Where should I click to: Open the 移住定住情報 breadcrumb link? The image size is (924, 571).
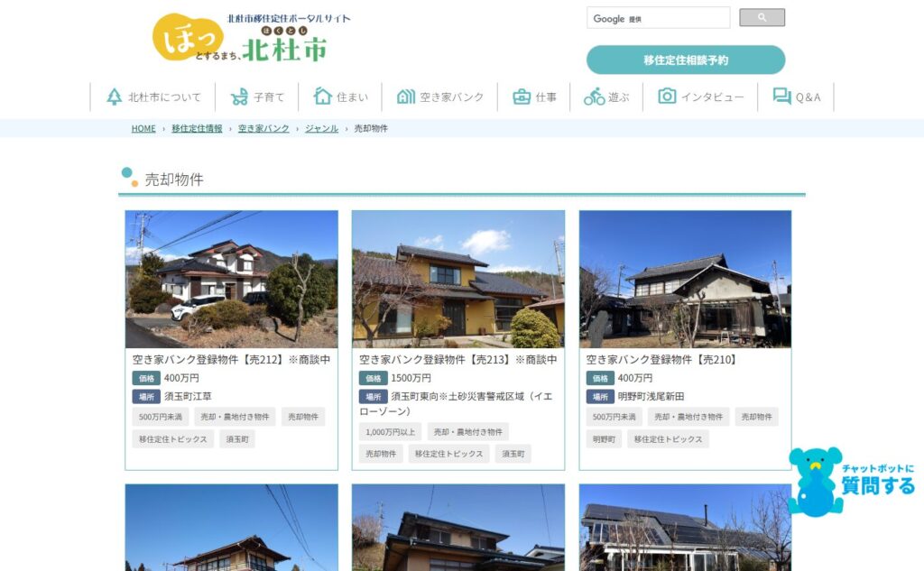(197, 128)
